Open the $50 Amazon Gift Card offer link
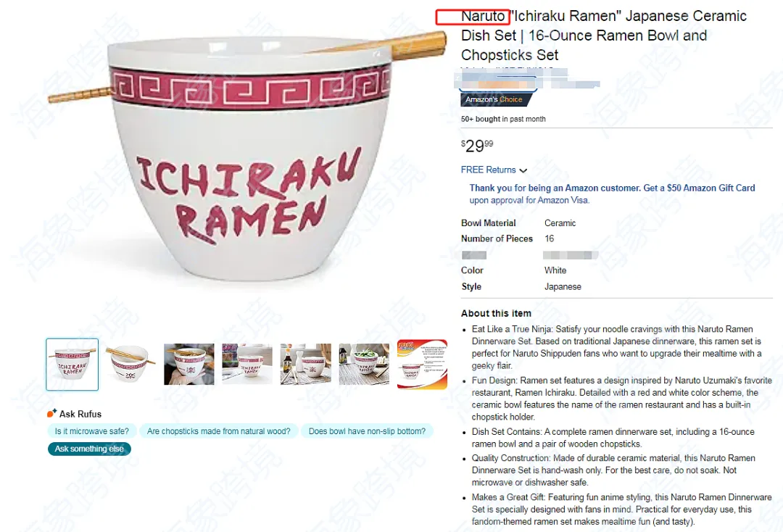The height and width of the screenshot is (532, 783). (612, 194)
